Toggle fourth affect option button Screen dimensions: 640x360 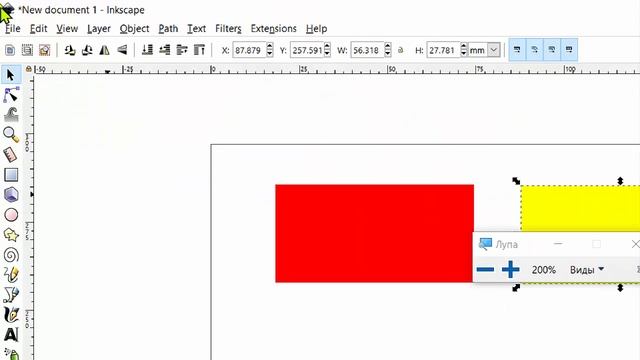click(x=569, y=50)
